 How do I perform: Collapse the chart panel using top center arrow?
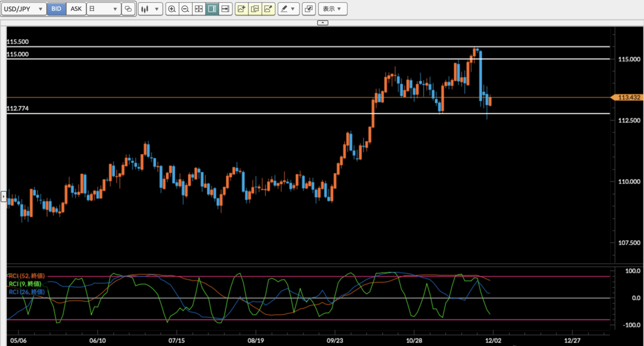[x=323, y=23]
